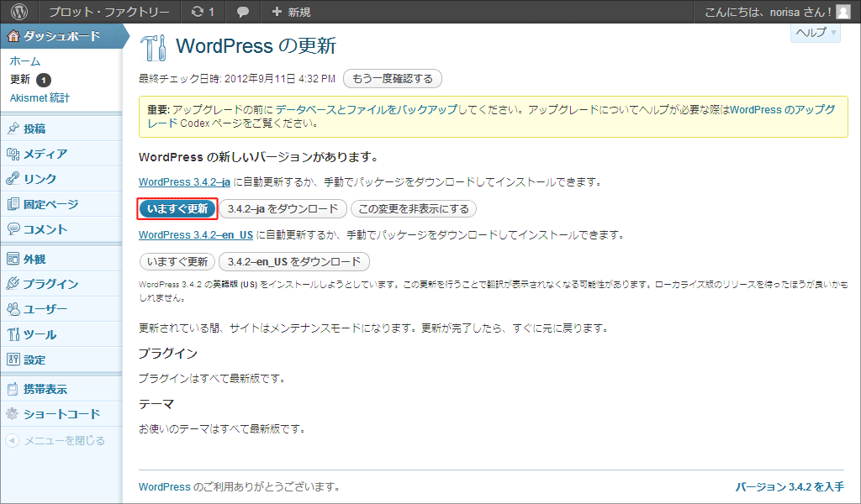Click the blue いますぐ更新 button for ja version
The image size is (861, 504).
click(177, 209)
